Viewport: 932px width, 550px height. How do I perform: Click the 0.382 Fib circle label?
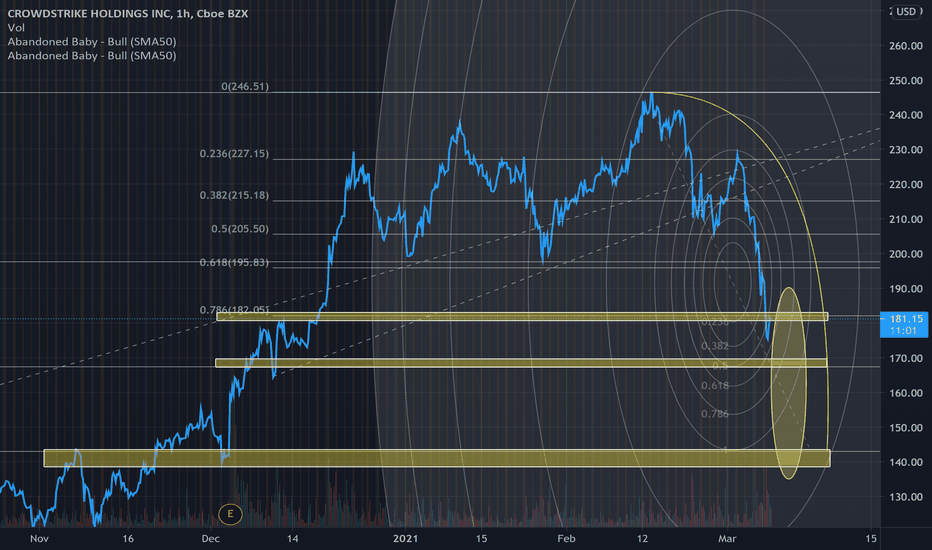click(714, 346)
